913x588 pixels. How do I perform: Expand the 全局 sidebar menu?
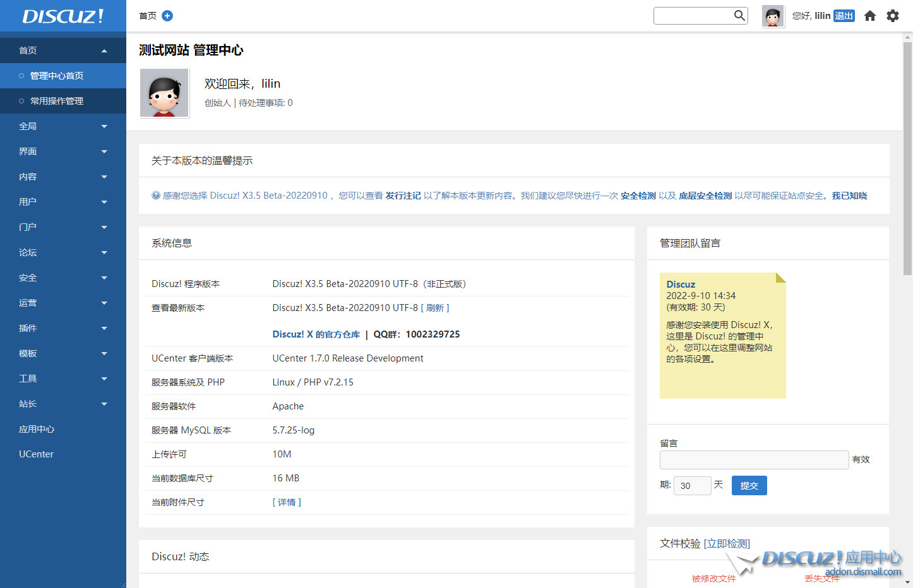pos(63,126)
